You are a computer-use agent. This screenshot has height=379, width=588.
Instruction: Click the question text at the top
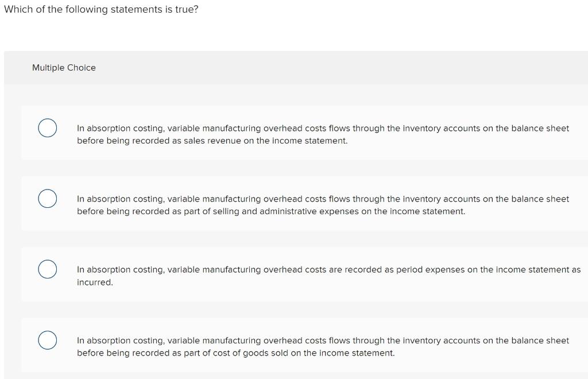click(x=101, y=9)
